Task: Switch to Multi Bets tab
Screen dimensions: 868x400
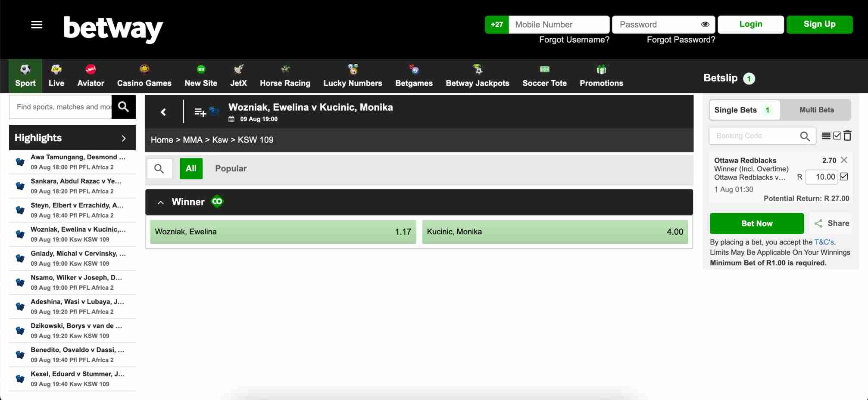Action: pyautogui.click(x=816, y=110)
